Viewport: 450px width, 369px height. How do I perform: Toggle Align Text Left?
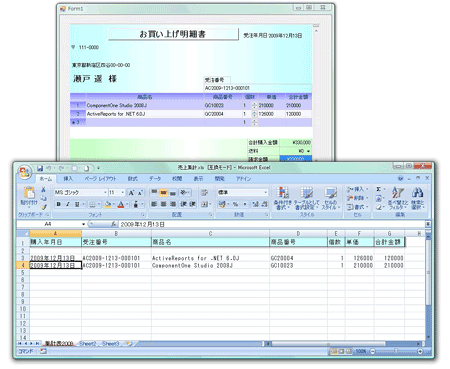[154, 204]
